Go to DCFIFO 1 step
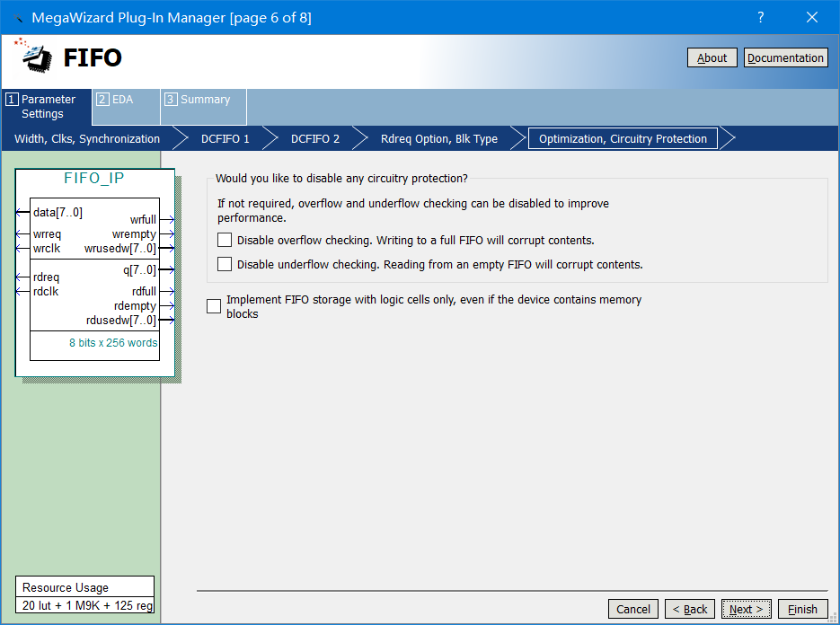Image resolution: width=840 pixels, height=625 pixels. tap(225, 138)
